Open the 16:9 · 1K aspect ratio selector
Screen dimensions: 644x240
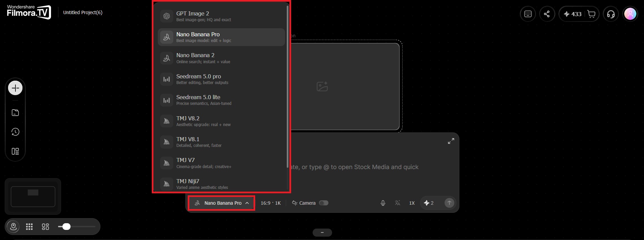pyautogui.click(x=271, y=203)
